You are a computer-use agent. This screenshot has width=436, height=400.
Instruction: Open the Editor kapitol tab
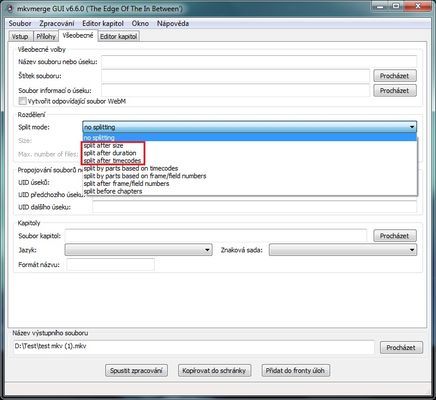coord(119,36)
